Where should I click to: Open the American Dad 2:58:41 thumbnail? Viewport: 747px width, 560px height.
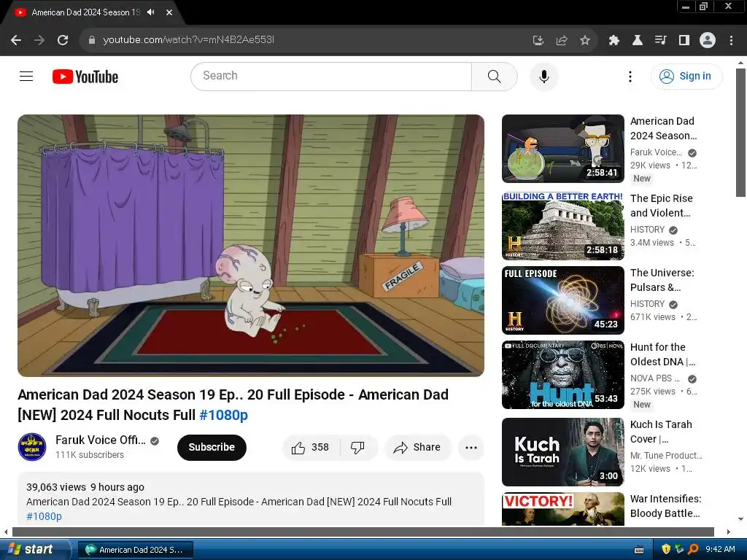[x=562, y=149]
